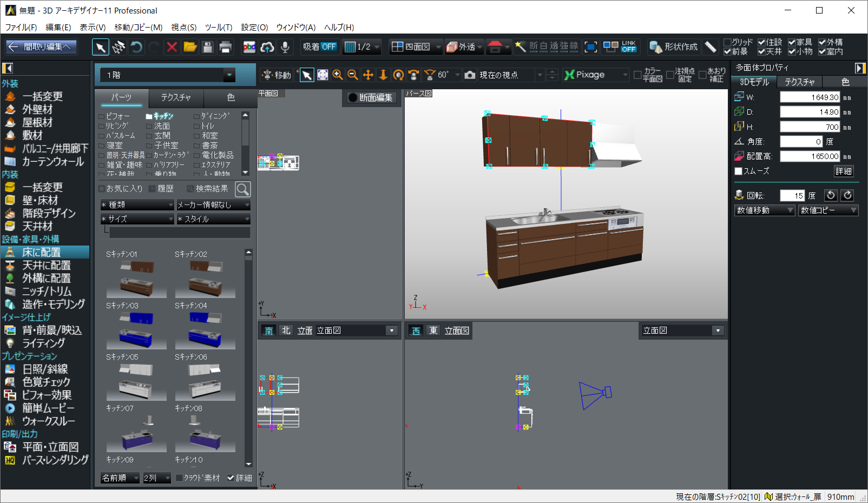Select the zoom in magnifier tool
This screenshot has width=868, height=503.
point(338,75)
